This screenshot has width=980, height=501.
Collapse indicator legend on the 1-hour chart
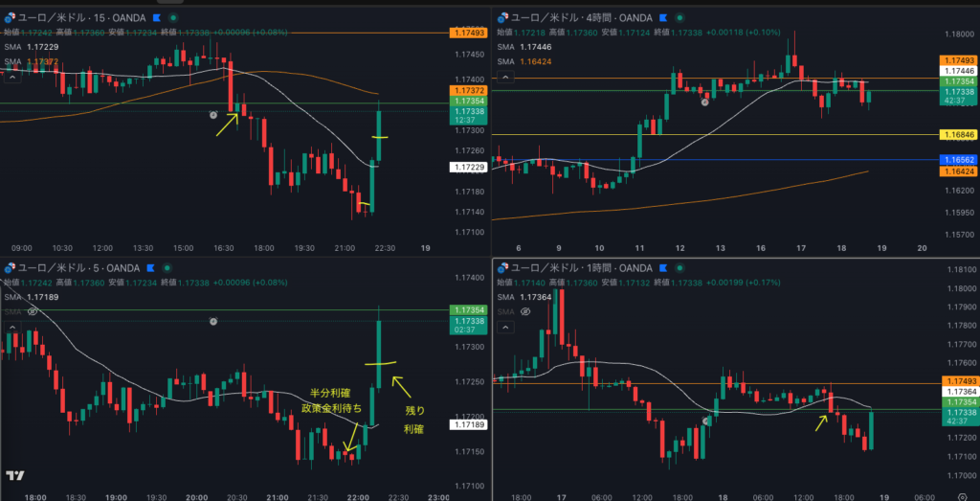coord(505,327)
